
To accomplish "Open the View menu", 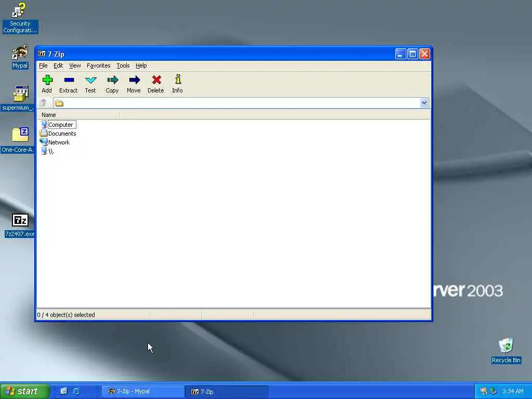I will [x=75, y=66].
